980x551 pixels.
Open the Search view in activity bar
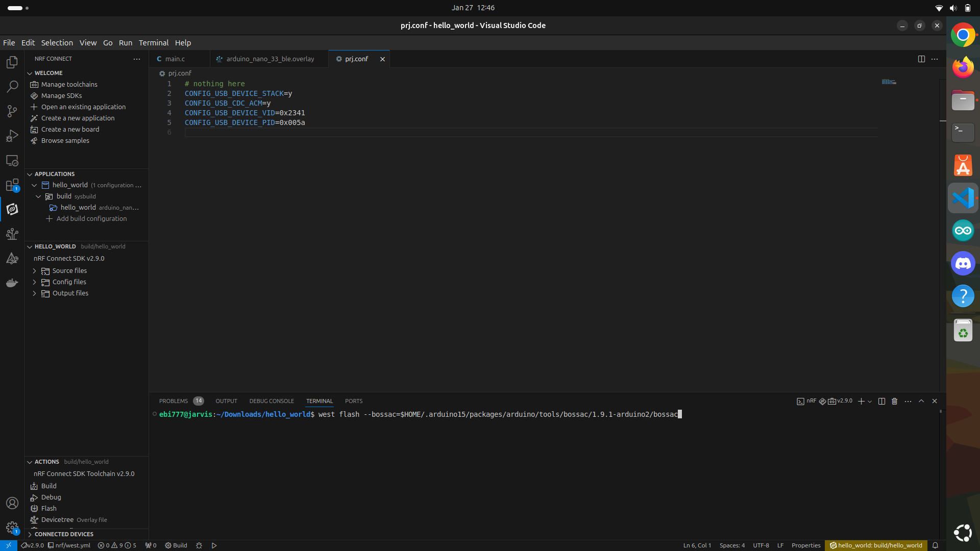(12, 87)
